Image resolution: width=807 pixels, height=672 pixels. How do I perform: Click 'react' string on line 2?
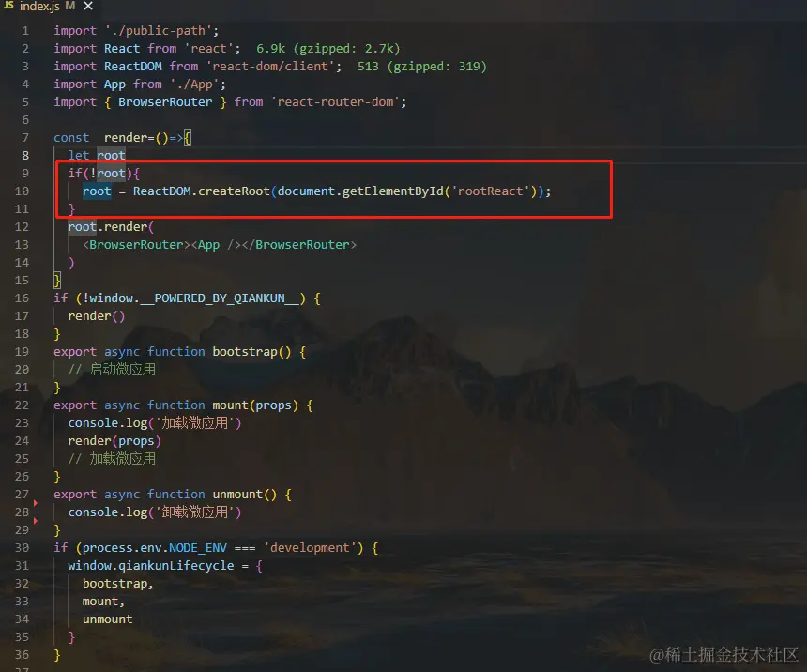click(208, 49)
